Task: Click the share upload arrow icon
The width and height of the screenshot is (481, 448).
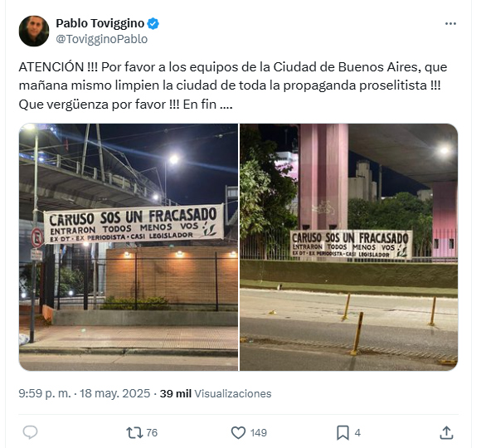Action: [x=446, y=433]
